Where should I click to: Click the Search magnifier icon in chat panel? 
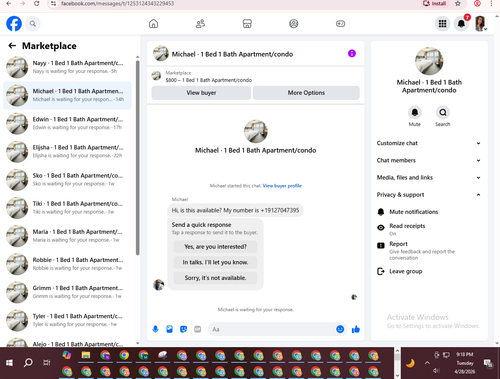[443, 112]
